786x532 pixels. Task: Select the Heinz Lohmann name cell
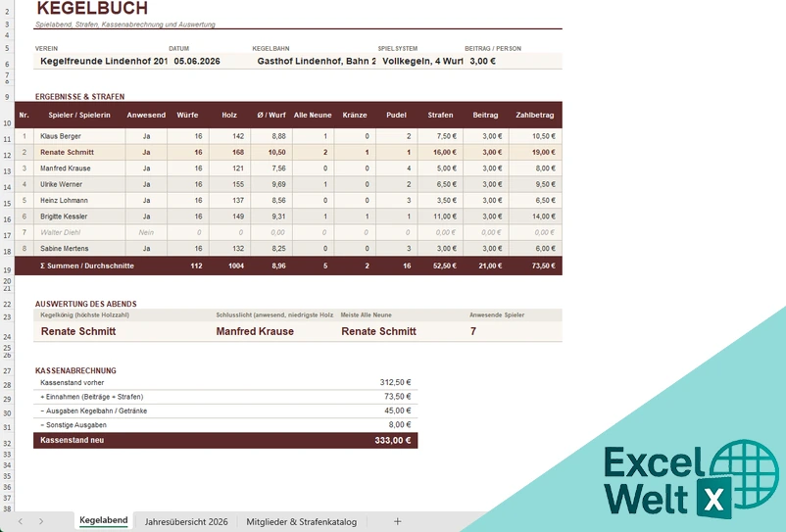point(79,201)
